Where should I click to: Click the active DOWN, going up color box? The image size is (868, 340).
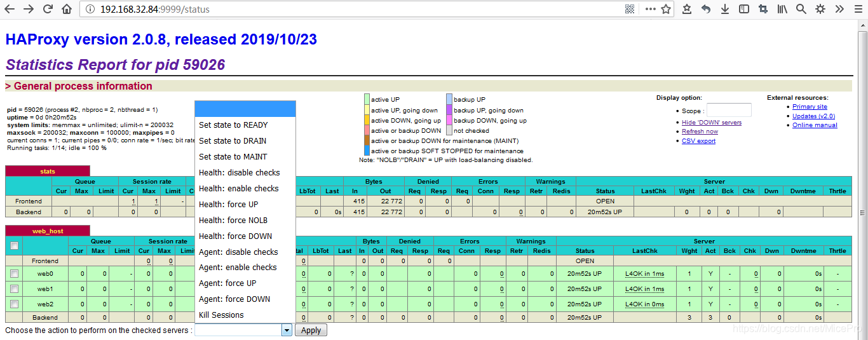(367, 119)
